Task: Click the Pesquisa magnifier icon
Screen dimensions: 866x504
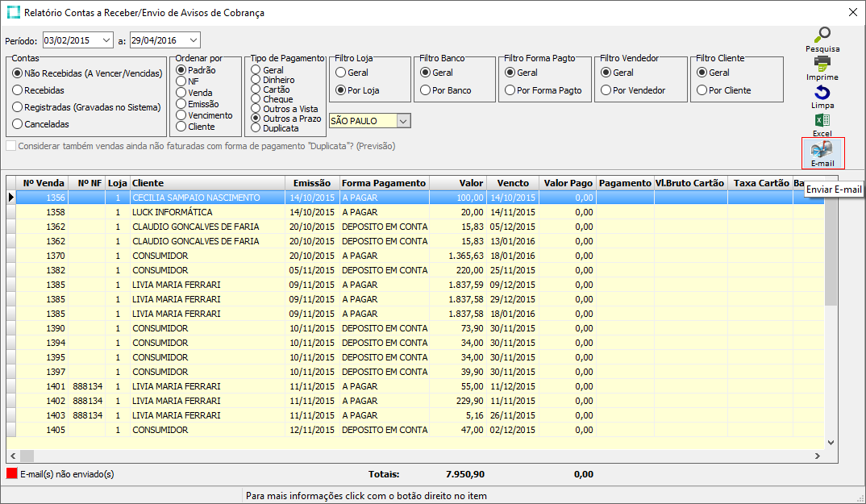Action: [x=822, y=35]
